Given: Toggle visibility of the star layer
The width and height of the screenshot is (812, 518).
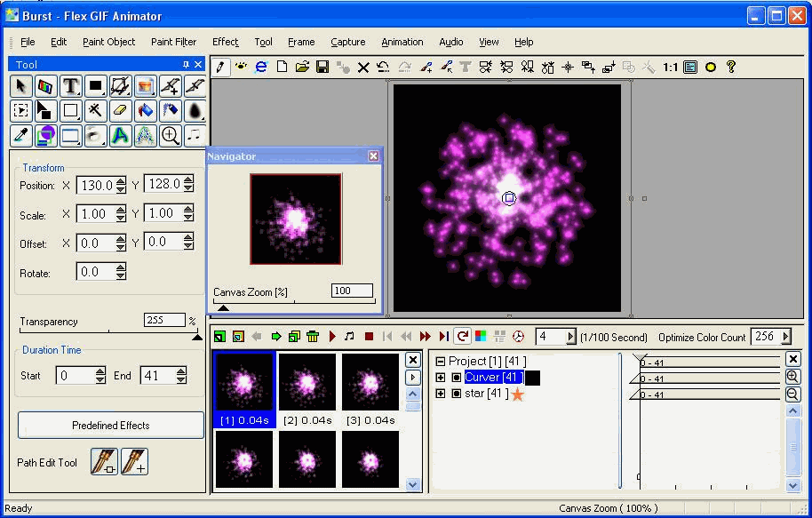Looking at the screenshot, I should point(457,394).
